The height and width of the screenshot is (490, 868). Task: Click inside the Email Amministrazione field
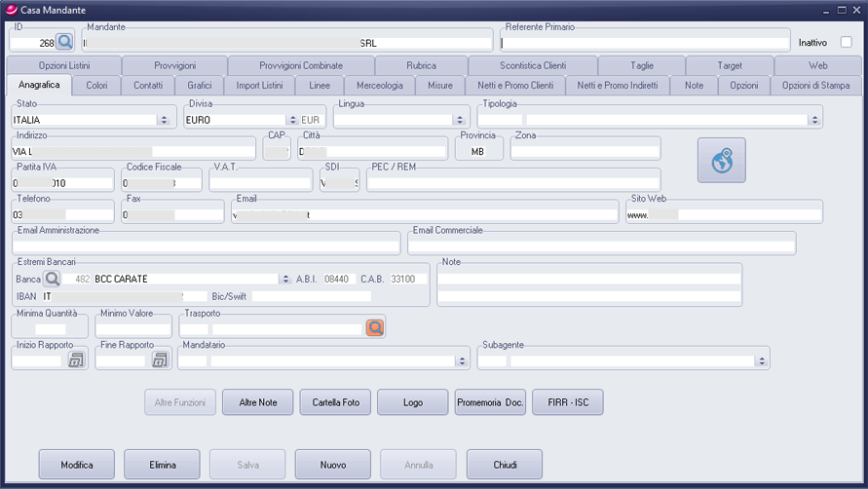click(207, 245)
